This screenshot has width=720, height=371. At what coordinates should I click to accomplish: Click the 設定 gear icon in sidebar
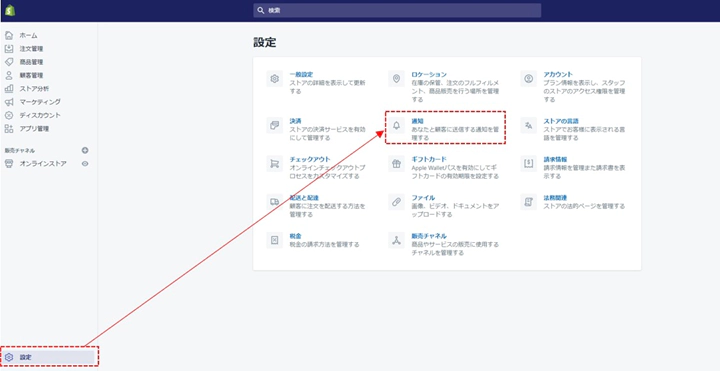coord(9,357)
